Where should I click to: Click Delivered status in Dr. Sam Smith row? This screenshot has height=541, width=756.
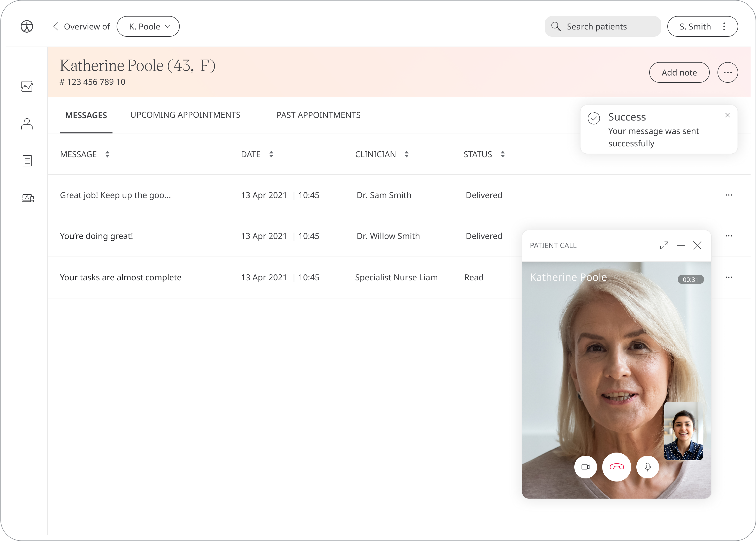pos(484,195)
